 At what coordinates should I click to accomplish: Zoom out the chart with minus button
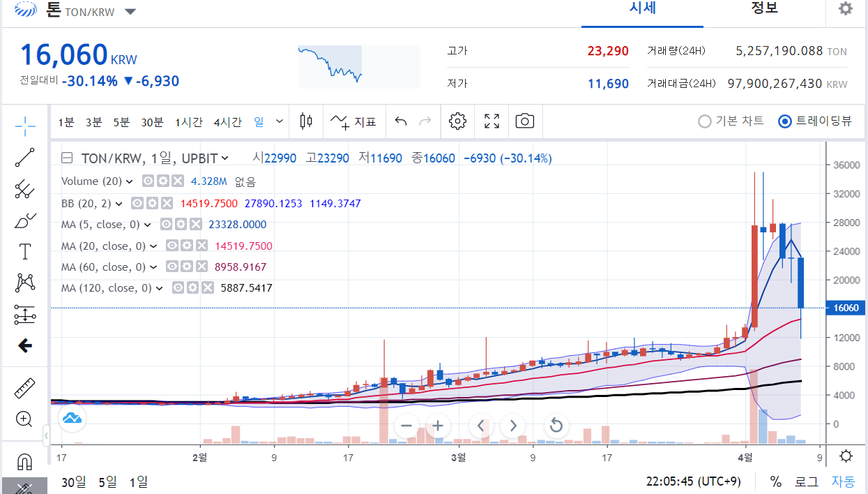coord(407,425)
